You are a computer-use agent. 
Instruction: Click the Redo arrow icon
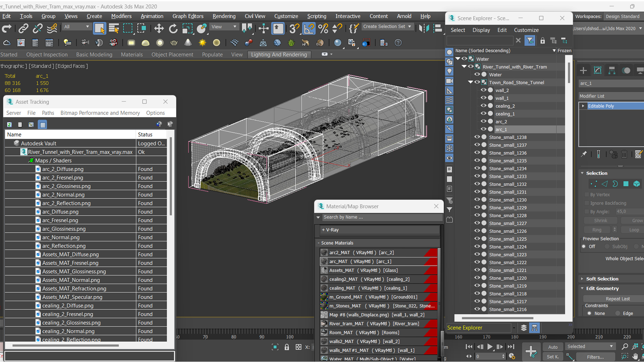pyautogui.click(x=7, y=29)
